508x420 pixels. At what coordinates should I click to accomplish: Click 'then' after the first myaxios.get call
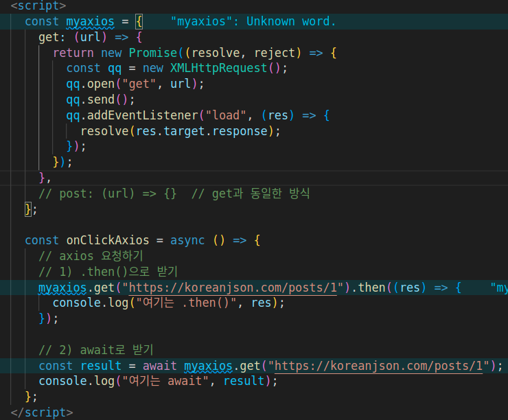(x=372, y=288)
